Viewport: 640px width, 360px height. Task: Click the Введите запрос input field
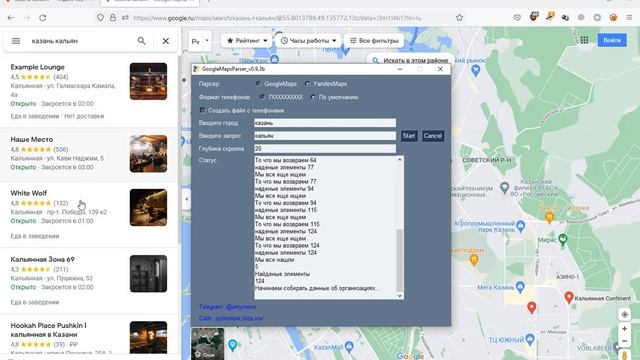(x=325, y=136)
